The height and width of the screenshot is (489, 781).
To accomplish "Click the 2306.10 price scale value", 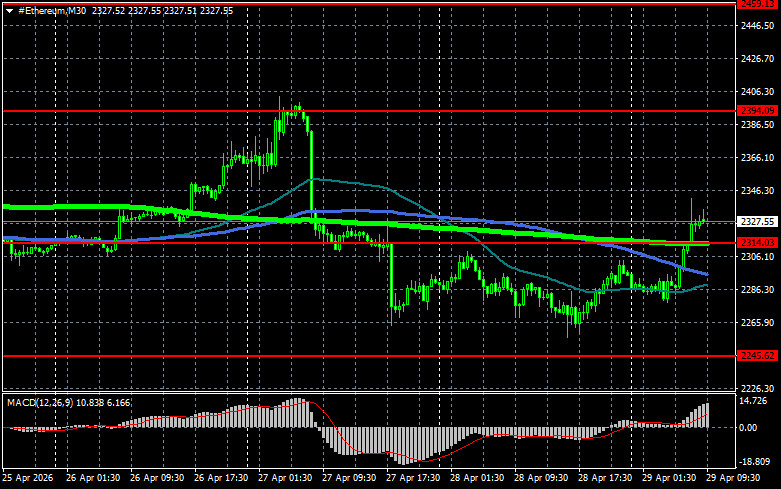I will [758, 256].
